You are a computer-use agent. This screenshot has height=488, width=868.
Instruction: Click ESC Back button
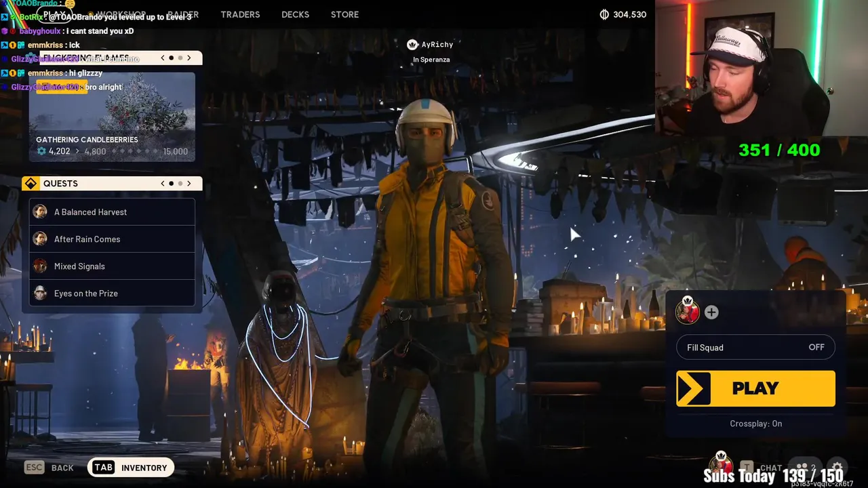(49, 468)
